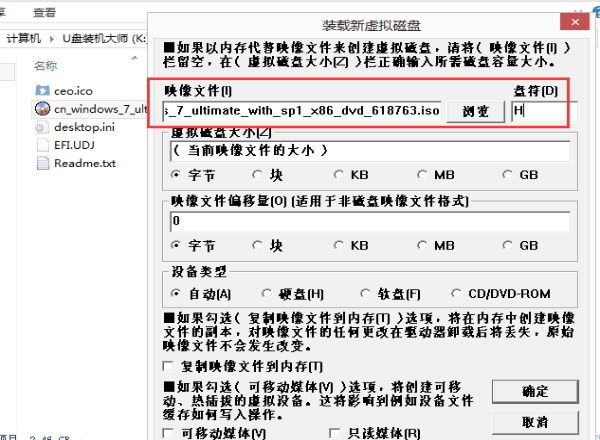Confirm with the 确定 button
600x440 pixels.
tap(535, 391)
